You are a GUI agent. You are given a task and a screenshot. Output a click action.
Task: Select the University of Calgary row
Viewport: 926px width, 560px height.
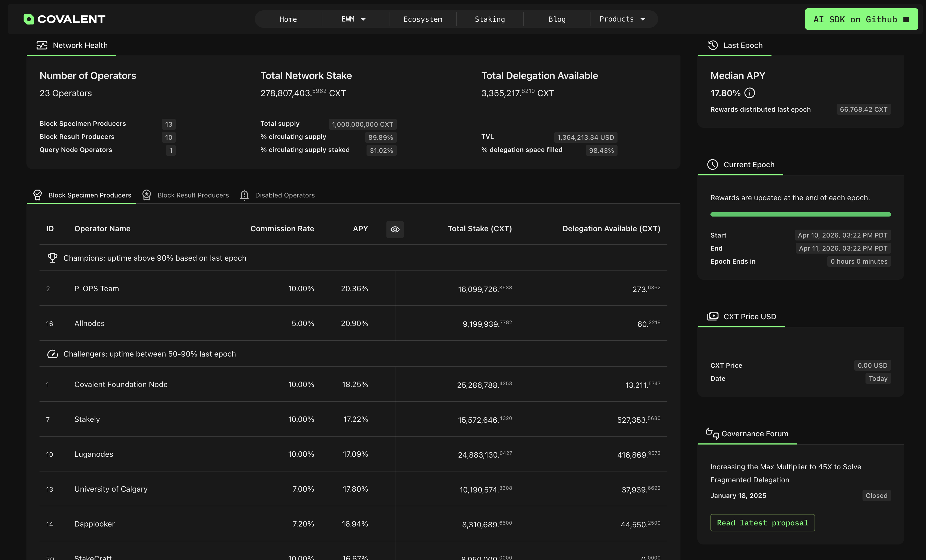click(353, 489)
